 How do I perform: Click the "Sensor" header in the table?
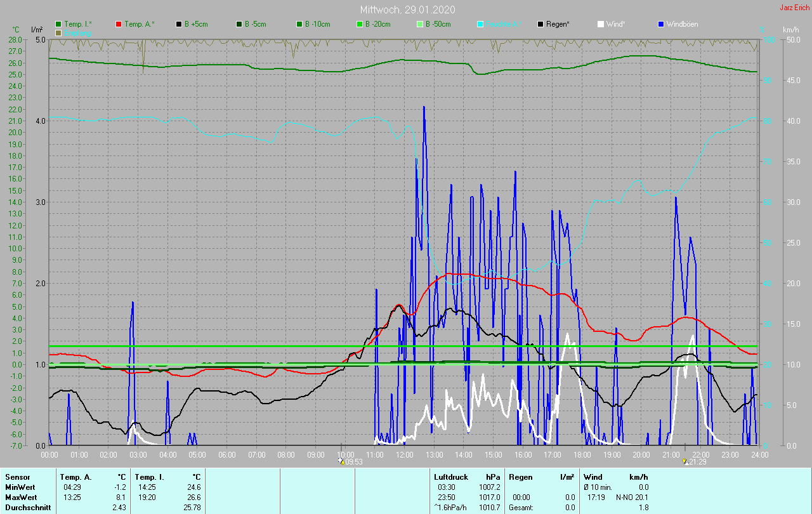[17, 477]
